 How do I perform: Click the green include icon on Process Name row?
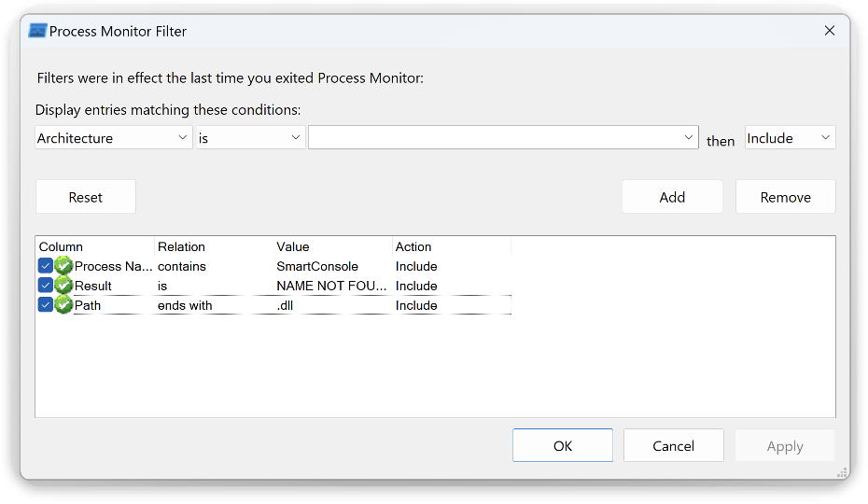[x=63, y=266]
